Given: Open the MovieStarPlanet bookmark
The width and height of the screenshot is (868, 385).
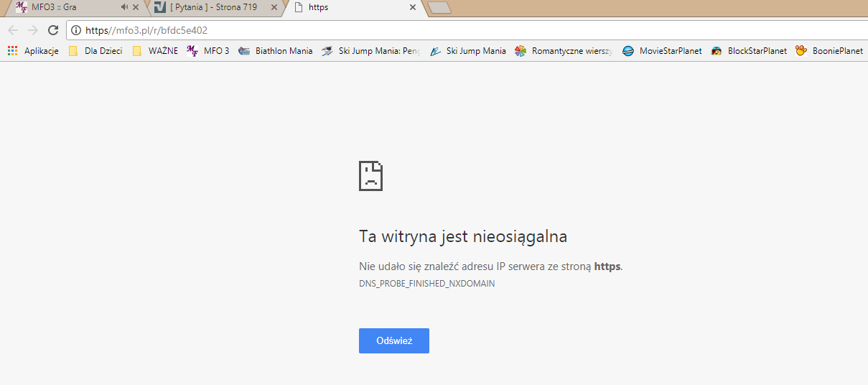Looking at the screenshot, I should point(662,51).
